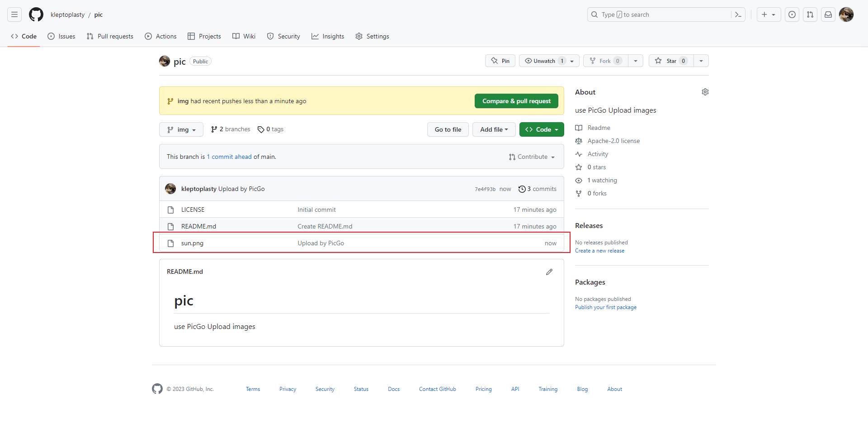Image resolution: width=868 pixels, height=424 pixels.
Task: Click Publish your first package link
Action: coord(606,307)
